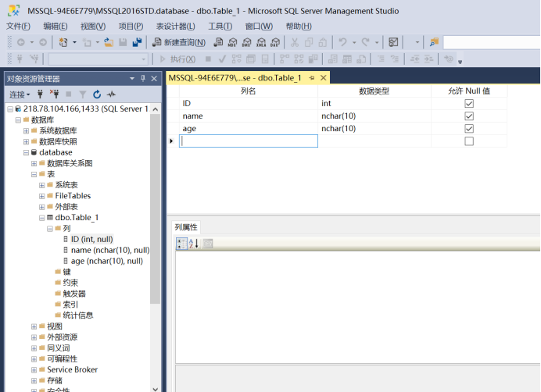Expand the 数据库关系图 folder
541x392 pixels.
(34, 163)
